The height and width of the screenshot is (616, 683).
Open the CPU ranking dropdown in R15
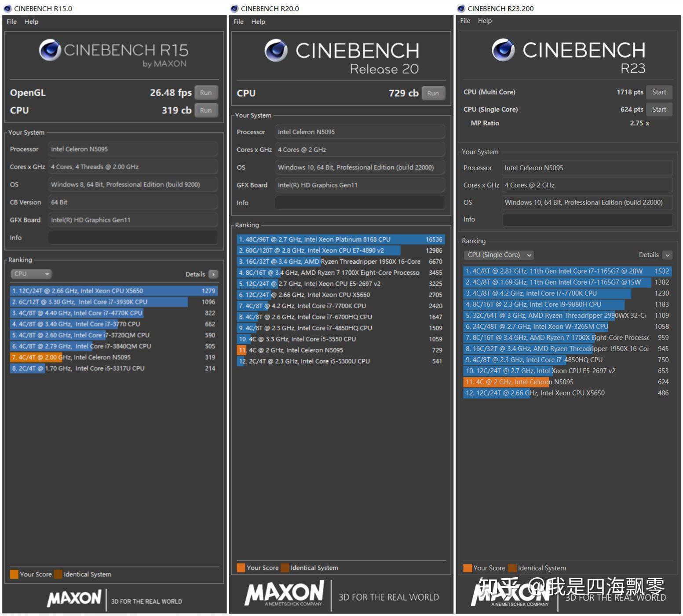31,274
